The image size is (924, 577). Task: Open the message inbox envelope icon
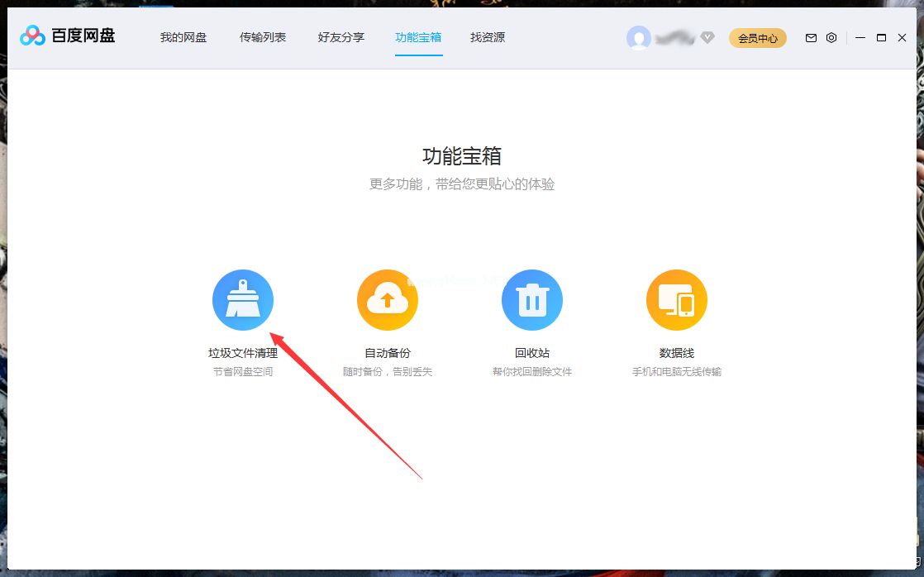pyautogui.click(x=810, y=38)
